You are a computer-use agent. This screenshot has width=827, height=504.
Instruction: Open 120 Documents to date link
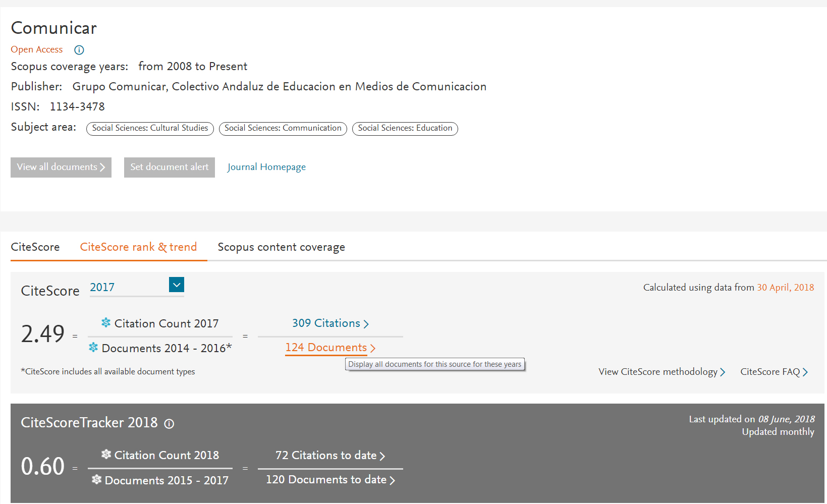pyautogui.click(x=330, y=480)
